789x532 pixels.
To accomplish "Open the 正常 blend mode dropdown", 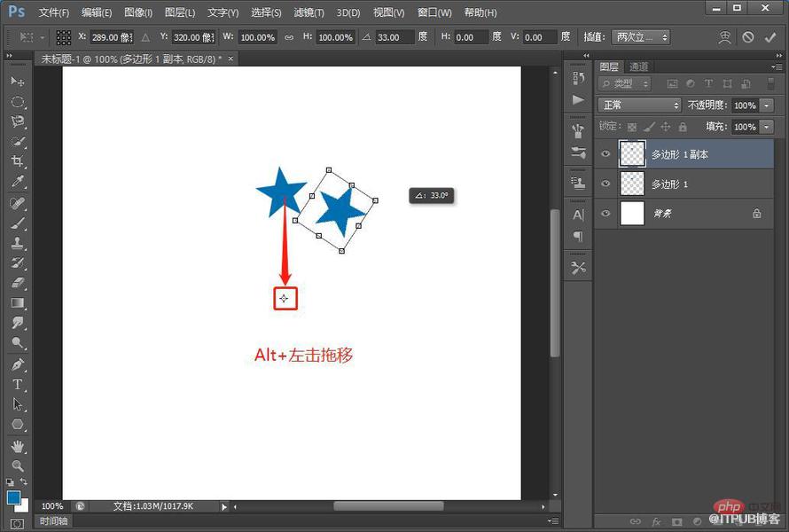I will (x=639, y=106).
